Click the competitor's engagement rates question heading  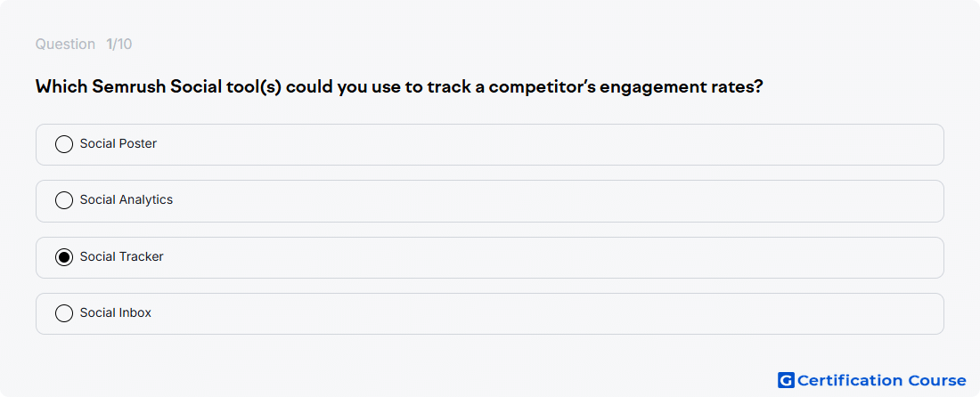click(399, 86)
